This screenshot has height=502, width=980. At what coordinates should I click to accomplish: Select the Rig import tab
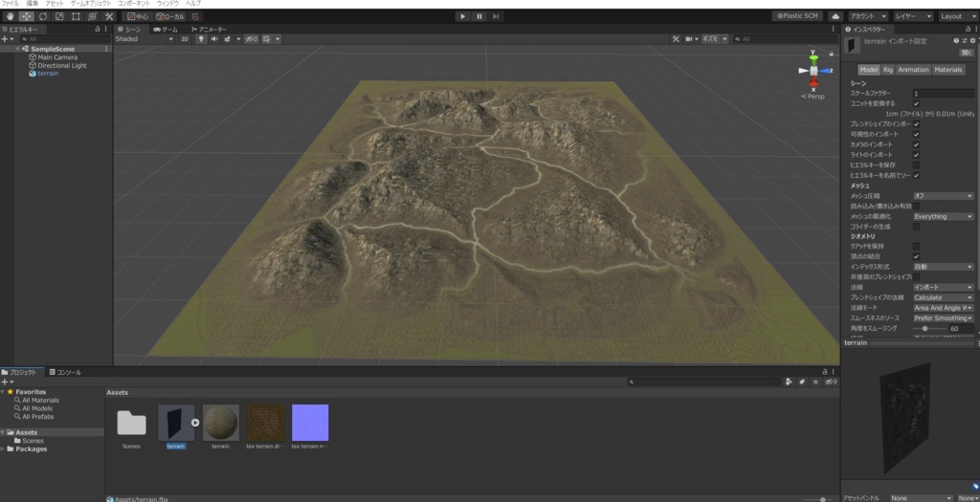point(887,70)
